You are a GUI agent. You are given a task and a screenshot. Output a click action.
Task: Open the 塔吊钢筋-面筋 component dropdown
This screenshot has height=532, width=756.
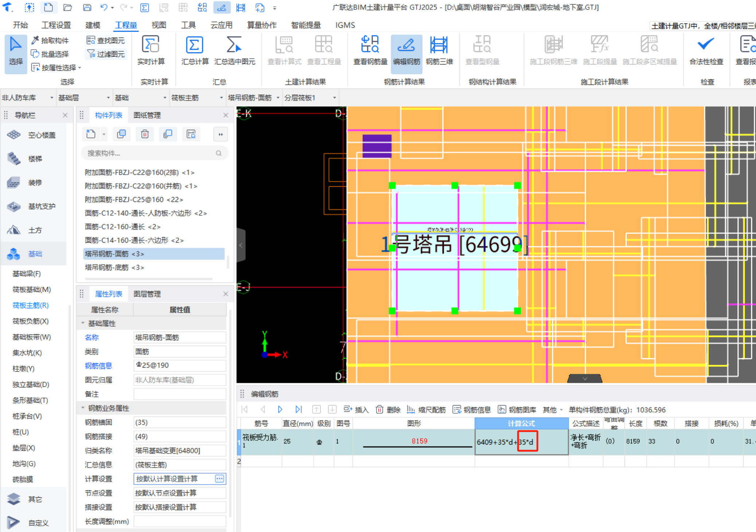(254, 98)
